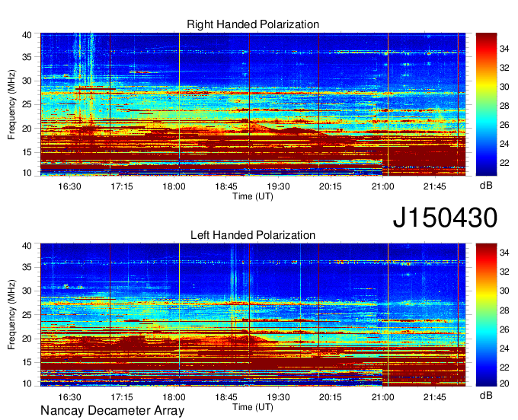Click the right-handed polarization spectrogram
This screenshot has height=420, width=518.
tap(253, 104)
